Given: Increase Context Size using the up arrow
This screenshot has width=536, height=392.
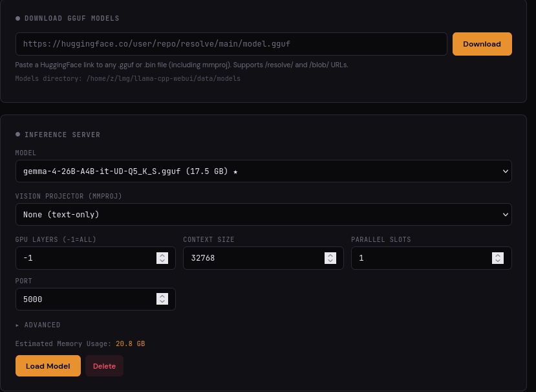Looking at the screenshot, I should tap(330, 255).
